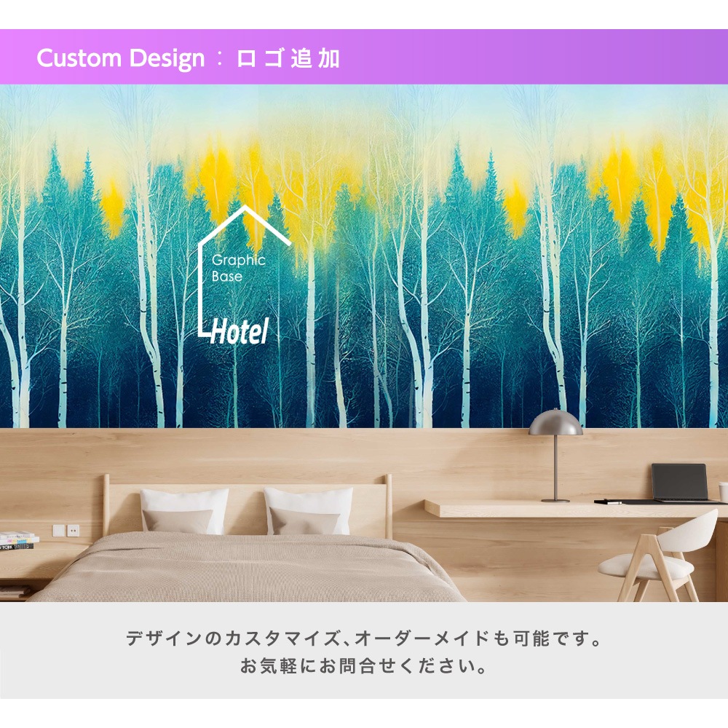Click the left white pillow
Viewport: 728px width, 728px height.
(x=184, y=511)
